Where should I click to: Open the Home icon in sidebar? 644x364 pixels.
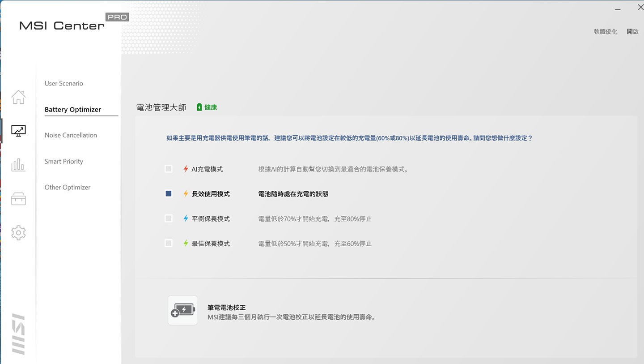pos(18,97)
